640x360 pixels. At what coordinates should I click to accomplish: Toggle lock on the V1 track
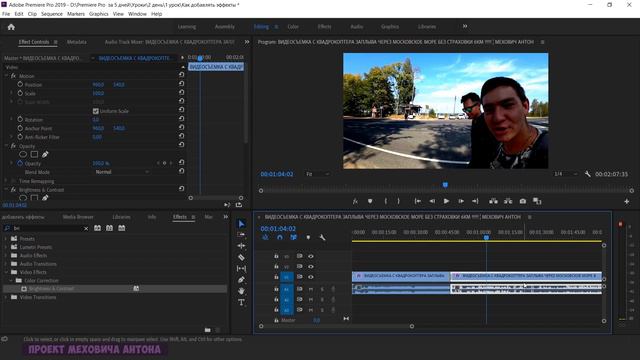coord(276,277)
